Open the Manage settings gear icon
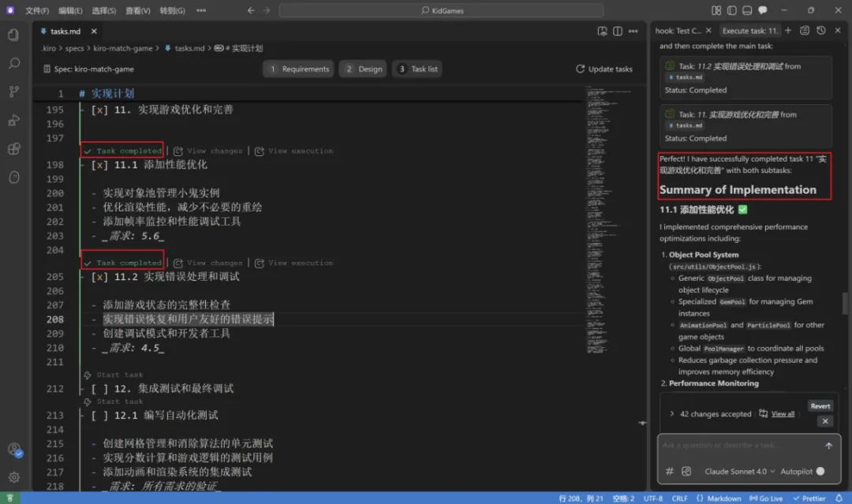Viewport: 852px width, 504px height. click(x=13, y=477)
